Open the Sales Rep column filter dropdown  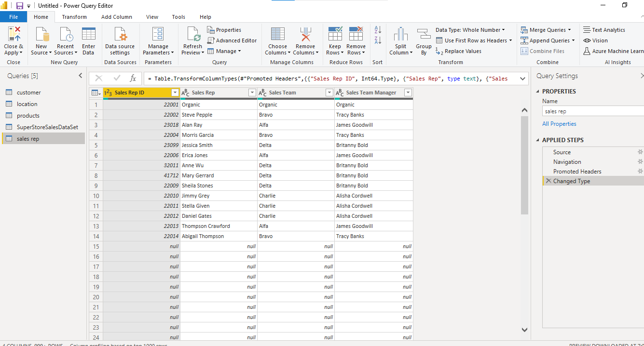coord(252,92)
